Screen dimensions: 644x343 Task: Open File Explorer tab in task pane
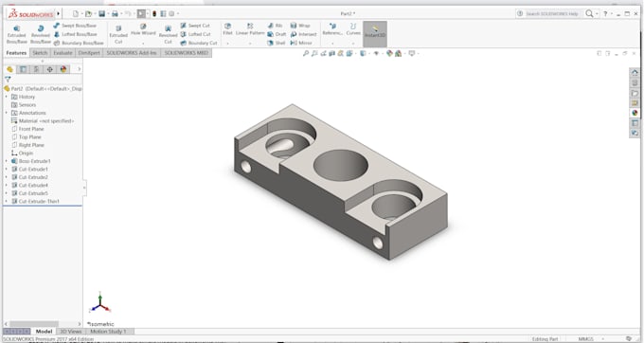(x=635, y=93)
